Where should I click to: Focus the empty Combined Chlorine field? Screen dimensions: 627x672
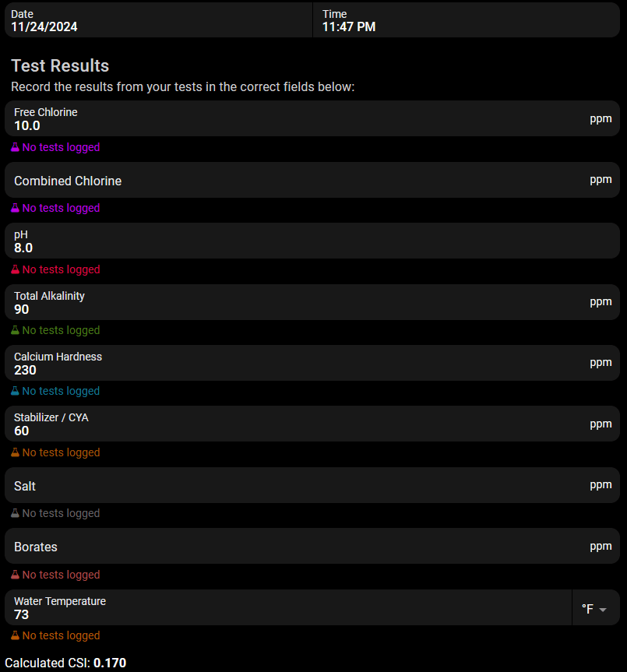[x=312, y=180]
